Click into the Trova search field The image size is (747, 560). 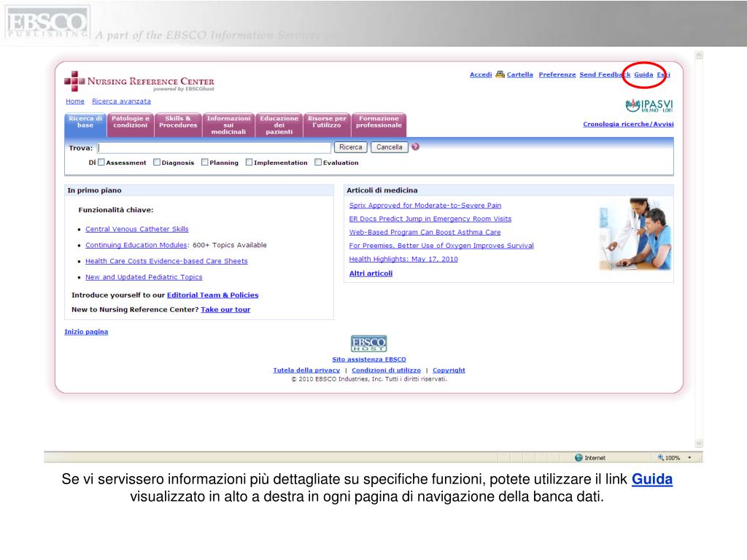214,147
